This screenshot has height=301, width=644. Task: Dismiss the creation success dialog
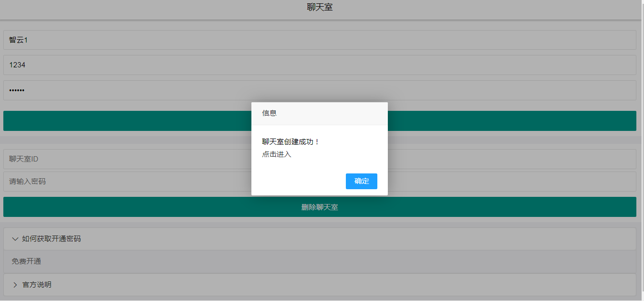click(361, 181)
